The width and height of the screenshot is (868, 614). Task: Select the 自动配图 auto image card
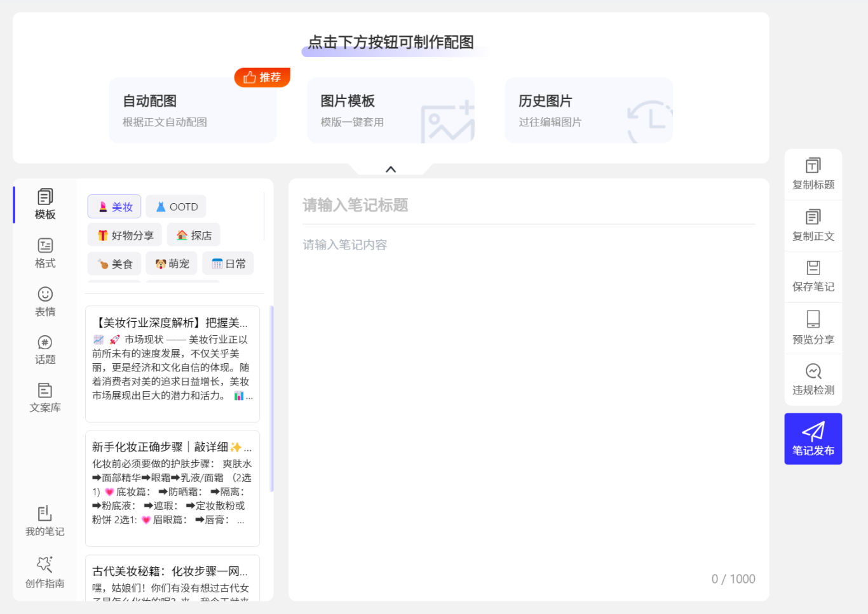[x=193, y=110]
